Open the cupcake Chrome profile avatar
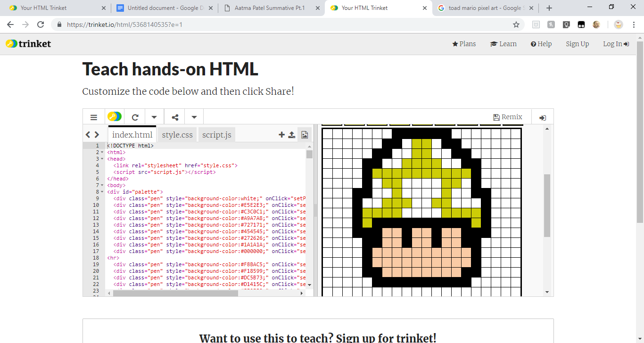The width and height of the screenshot is (644, 343). point(619,24)
